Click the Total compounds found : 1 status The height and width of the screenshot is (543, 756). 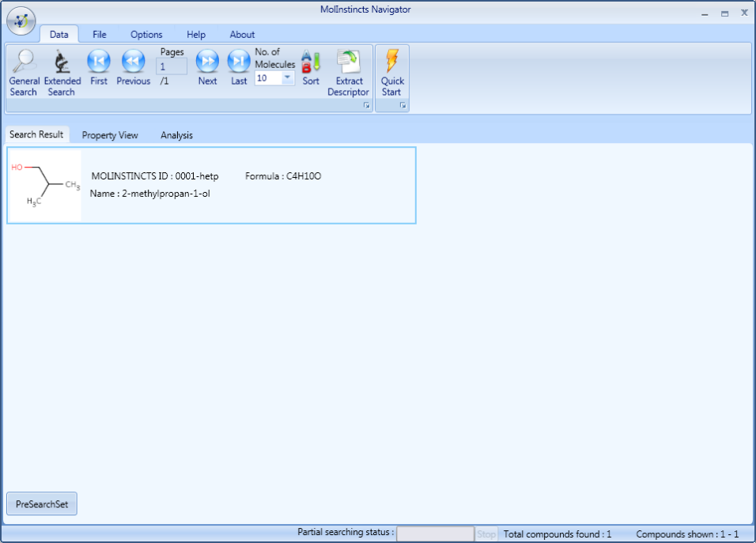558,534
